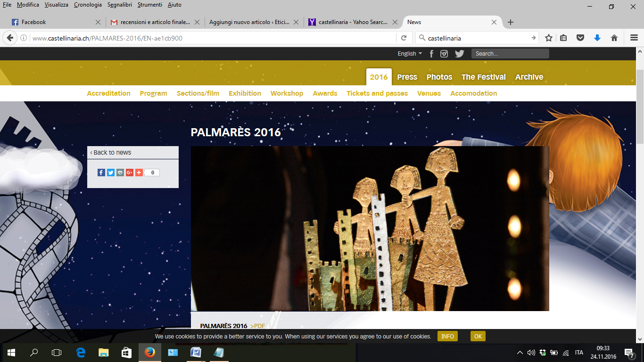The width and height of the screenshot is (644, 362).
Task: Select the 2016 site tab
Action: click(x=379, y=77)
